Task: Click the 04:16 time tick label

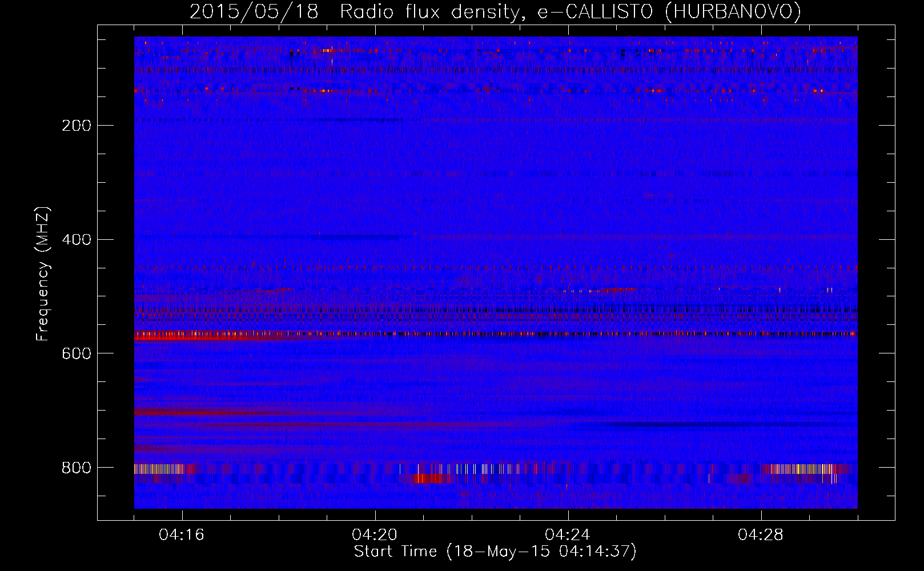Action: tap(182, 534)
